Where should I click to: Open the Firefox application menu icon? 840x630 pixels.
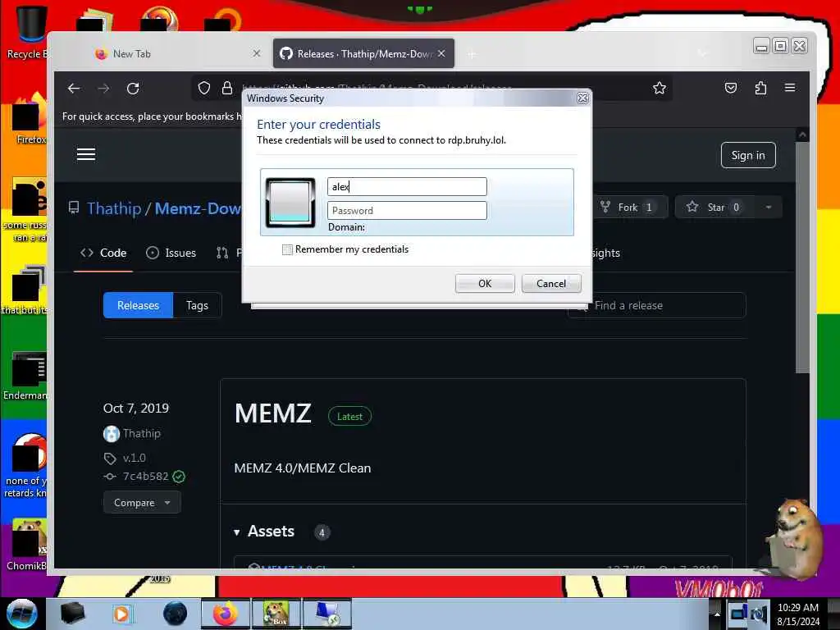coord(790,87)
